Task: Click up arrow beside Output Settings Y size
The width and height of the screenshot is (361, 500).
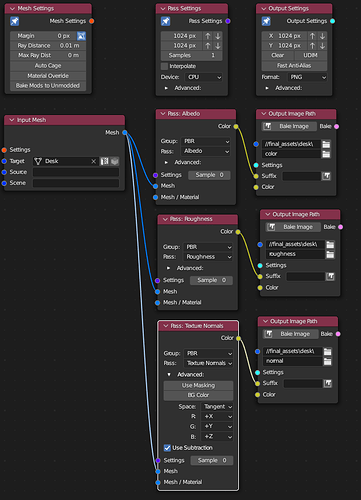Action: [x=312, y=46]
